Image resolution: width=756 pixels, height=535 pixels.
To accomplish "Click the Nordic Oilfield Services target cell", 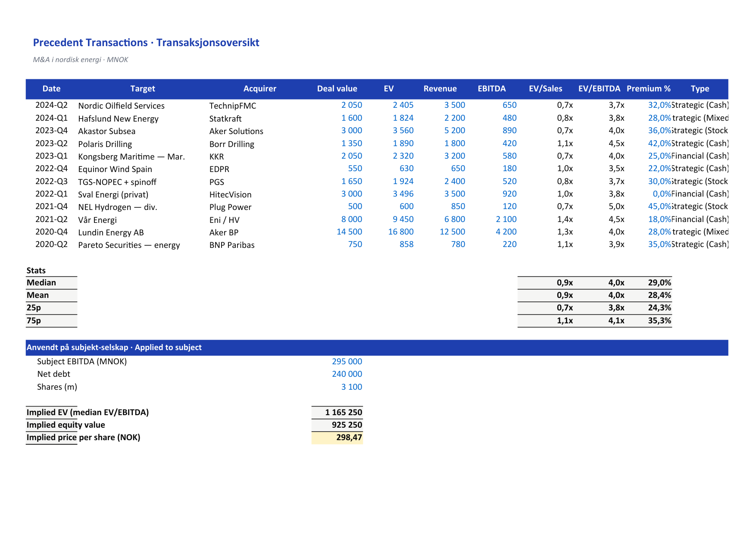I will pyautogui.click(x=121, y=106).
